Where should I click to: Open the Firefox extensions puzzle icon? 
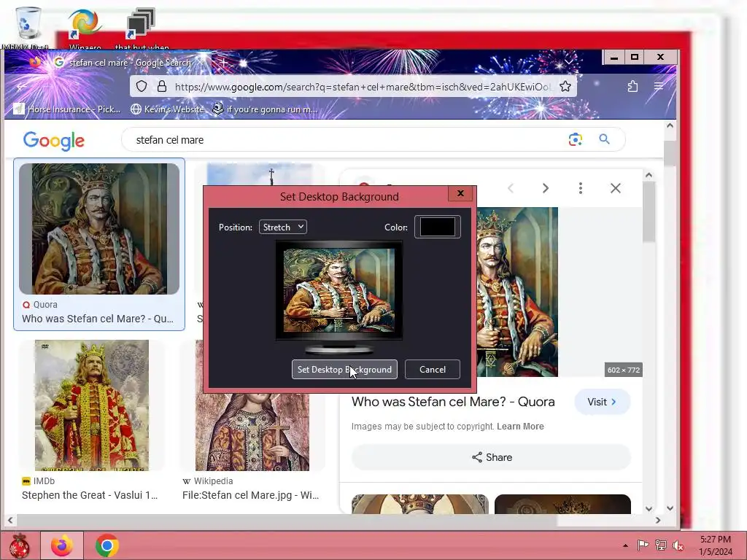click(632, 86)
